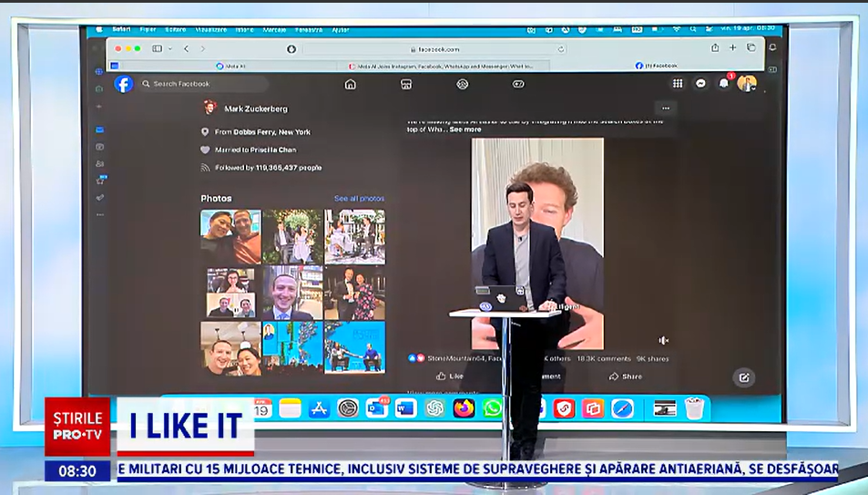Toggle the video sound mute icon
The height and width of the screenshot is (495, 868).
pyautogui.click(x=663, y=340)
